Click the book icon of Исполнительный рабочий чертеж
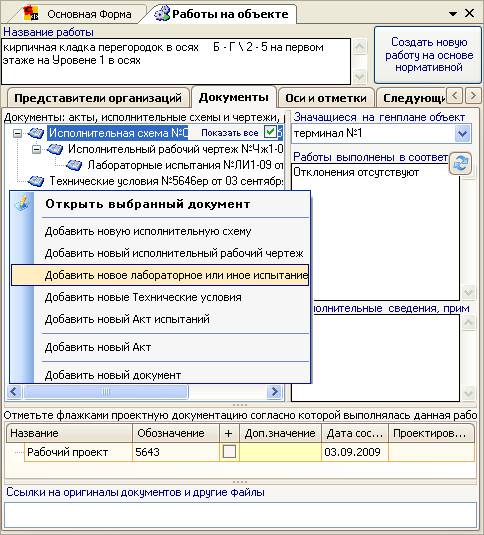 coord(55,149)
